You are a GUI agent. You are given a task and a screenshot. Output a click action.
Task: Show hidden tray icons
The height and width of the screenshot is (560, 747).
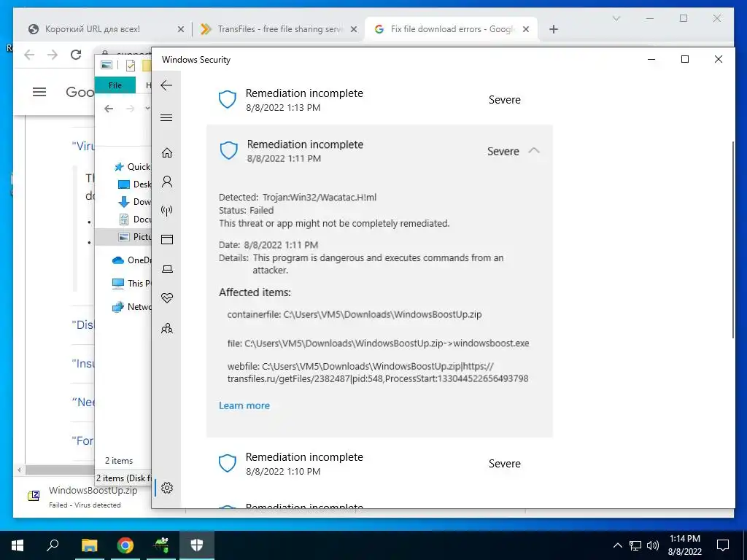[x=617, y=545]
